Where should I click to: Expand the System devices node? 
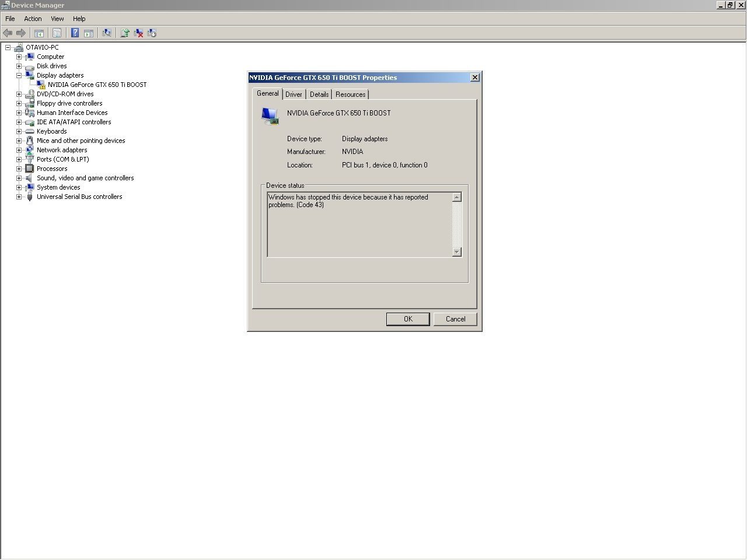tap(19, 187)
